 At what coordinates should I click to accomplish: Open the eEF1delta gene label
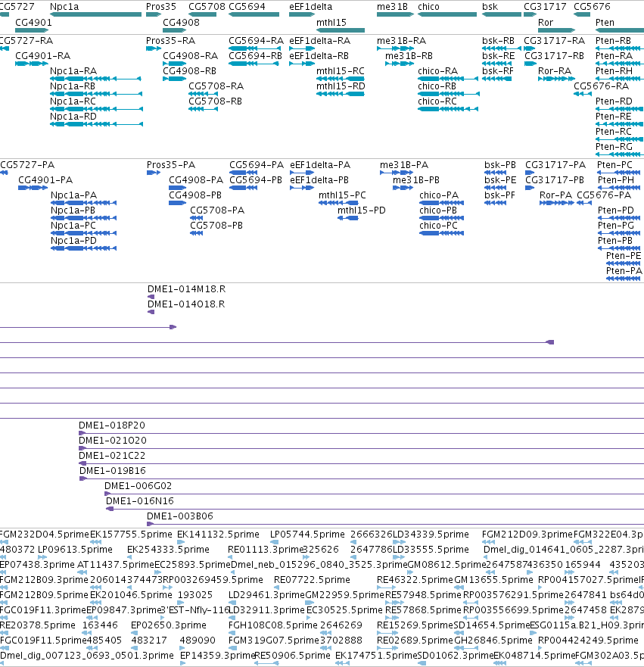click(x=311, y=7)
